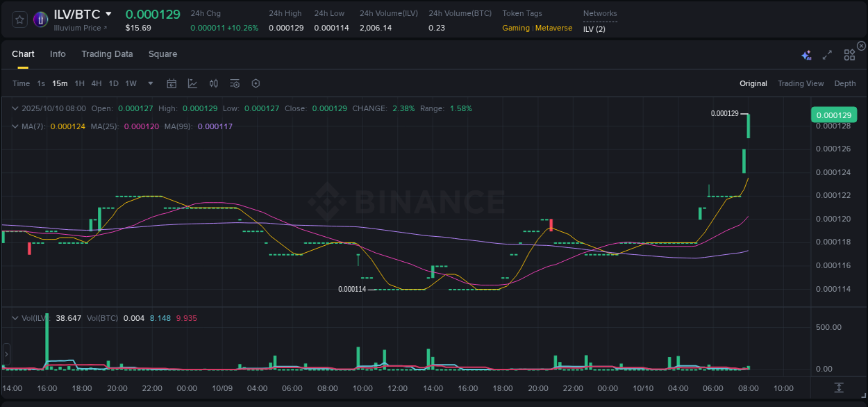The image size is (868, 407).
Task: Launch the AI assistant icon
Action: pyautogui.click(x=806, y=54)
